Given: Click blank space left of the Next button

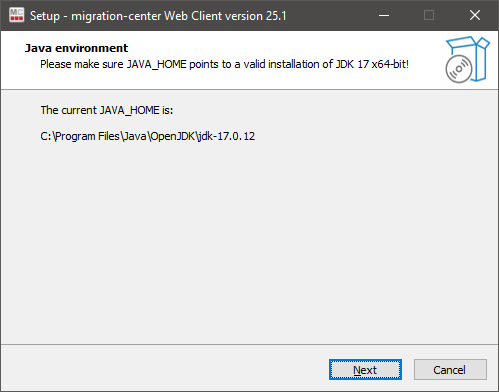Looking at the screenshot, I should (x=163, y=369).
